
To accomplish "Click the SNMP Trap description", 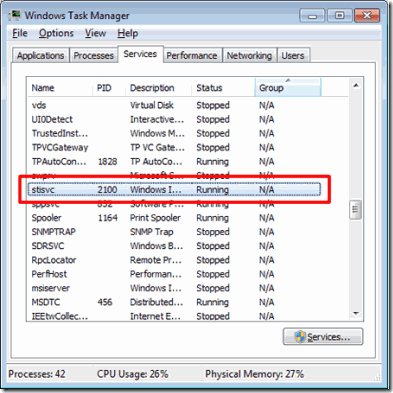I will 152,232.
